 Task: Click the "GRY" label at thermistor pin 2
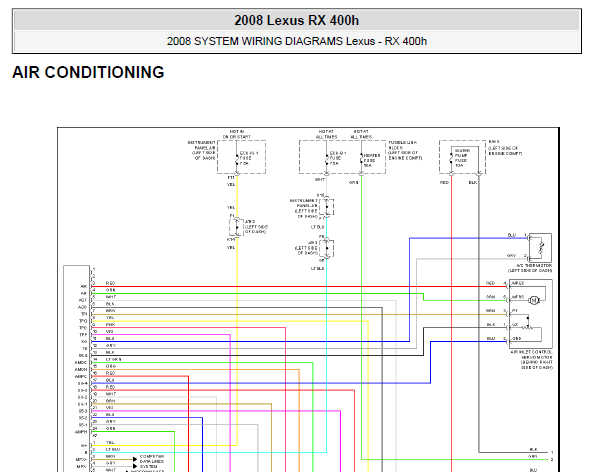click(x=511, y=256)
